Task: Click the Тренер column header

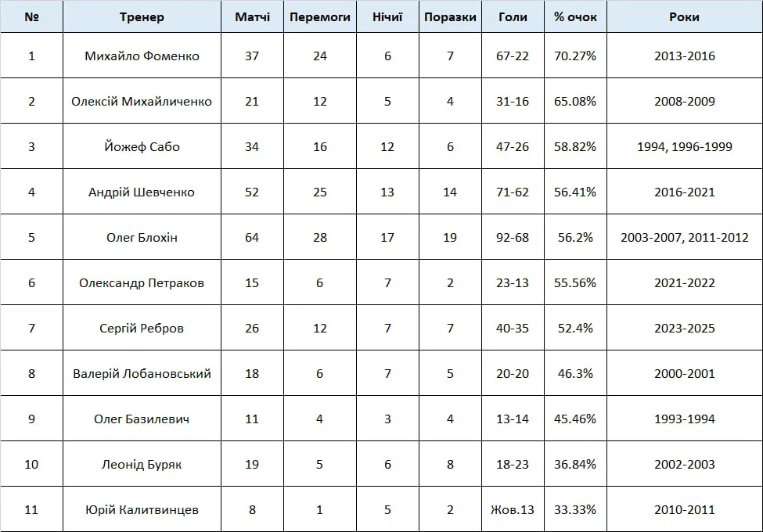Action: click(142, 16)
